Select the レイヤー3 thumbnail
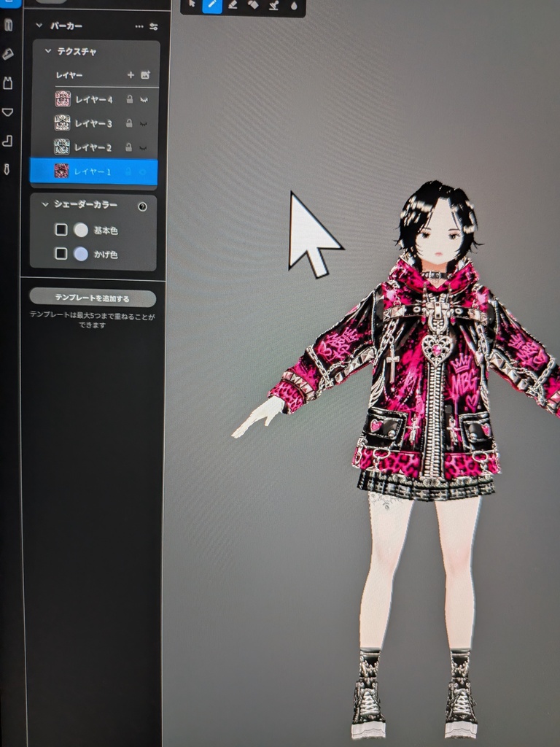The width and height of the screenshot is (560, 747). (x=62, y=123)
